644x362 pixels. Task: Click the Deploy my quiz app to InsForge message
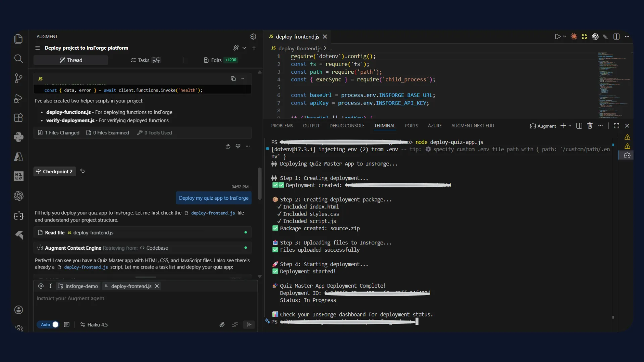pyautogui.click(x=214, y=198)
